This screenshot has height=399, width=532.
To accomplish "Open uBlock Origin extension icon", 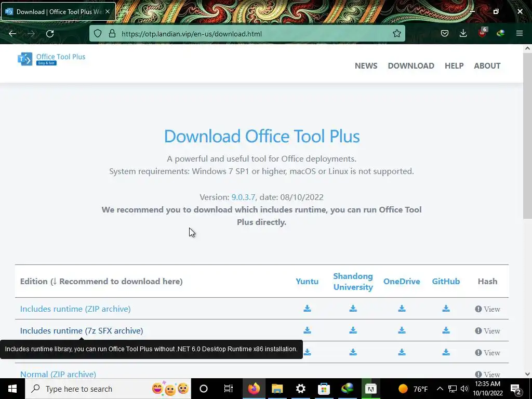I will [482, 33].
